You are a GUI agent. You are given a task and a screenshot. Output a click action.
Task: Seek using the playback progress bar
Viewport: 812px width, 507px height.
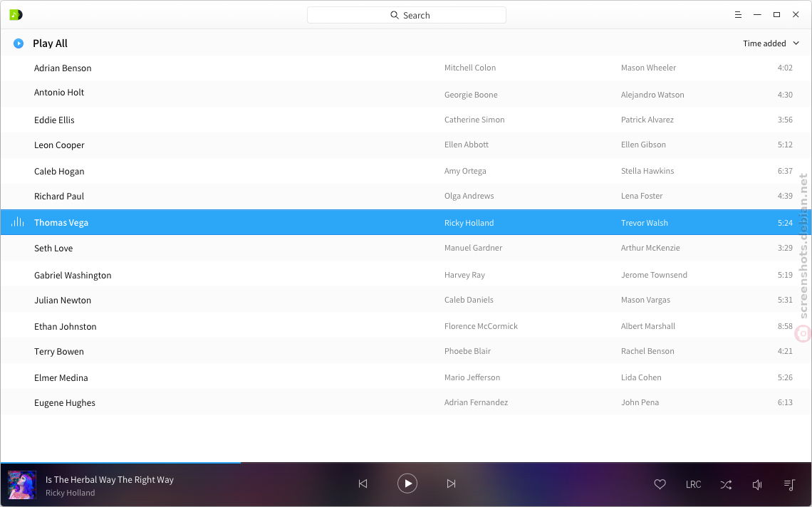point(406,462)
